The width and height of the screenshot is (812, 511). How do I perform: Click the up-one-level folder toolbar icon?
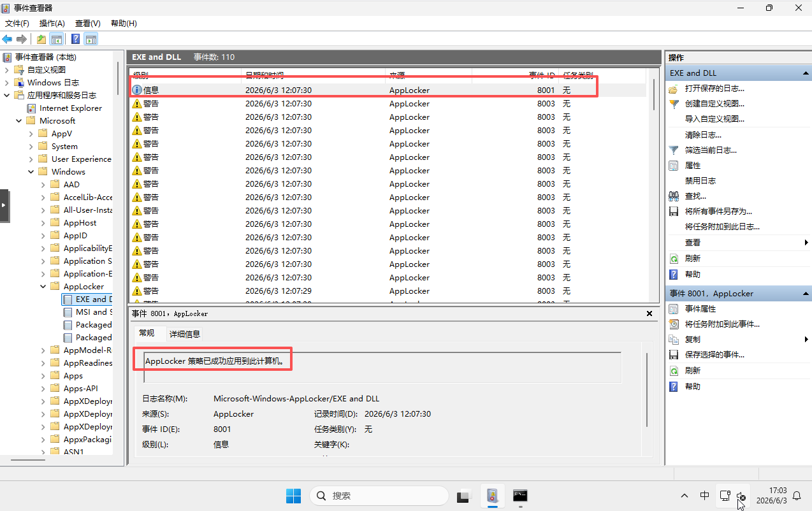click(41, 39)
